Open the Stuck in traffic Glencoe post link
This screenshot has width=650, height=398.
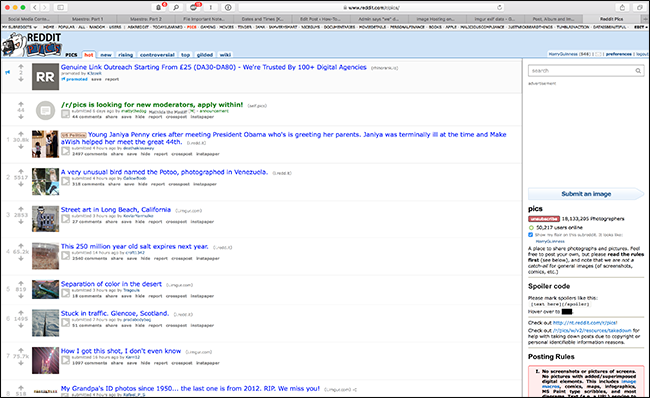click(x=115, y=313)
